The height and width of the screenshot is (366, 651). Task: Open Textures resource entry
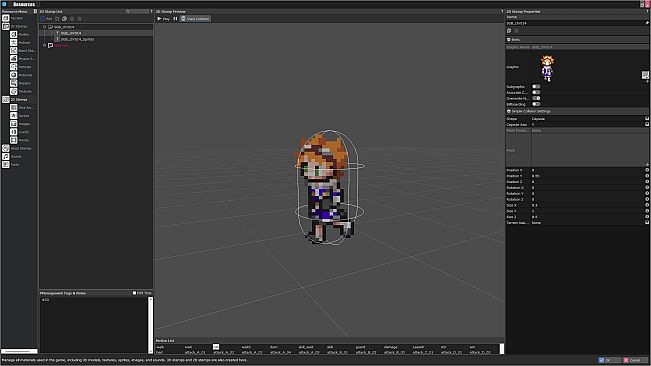[21, 91]
